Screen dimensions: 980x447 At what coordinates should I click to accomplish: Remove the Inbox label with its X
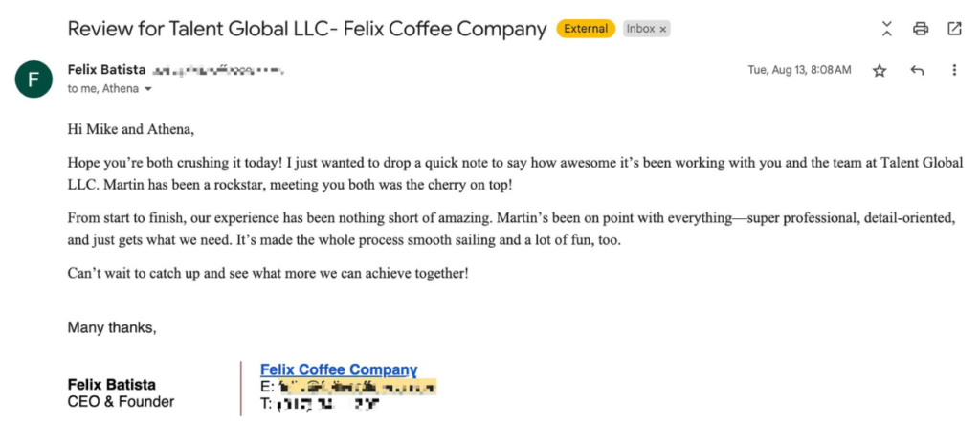tap(662, 30)
